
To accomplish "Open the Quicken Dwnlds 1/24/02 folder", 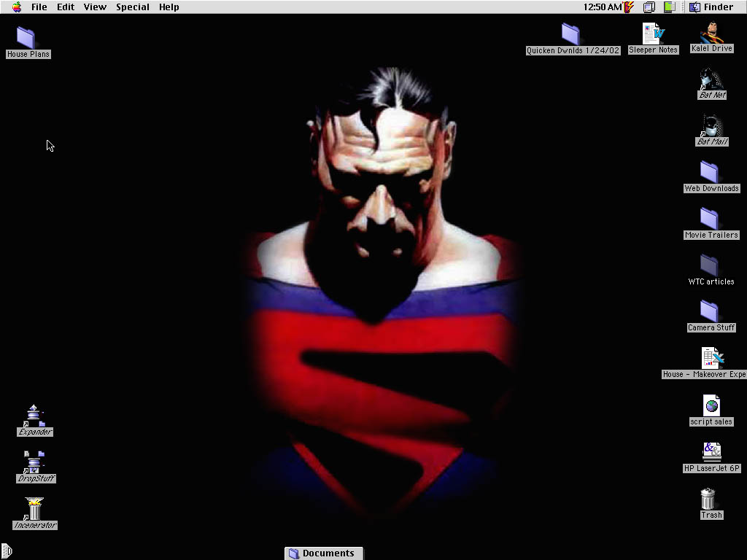I will point(570,34).
